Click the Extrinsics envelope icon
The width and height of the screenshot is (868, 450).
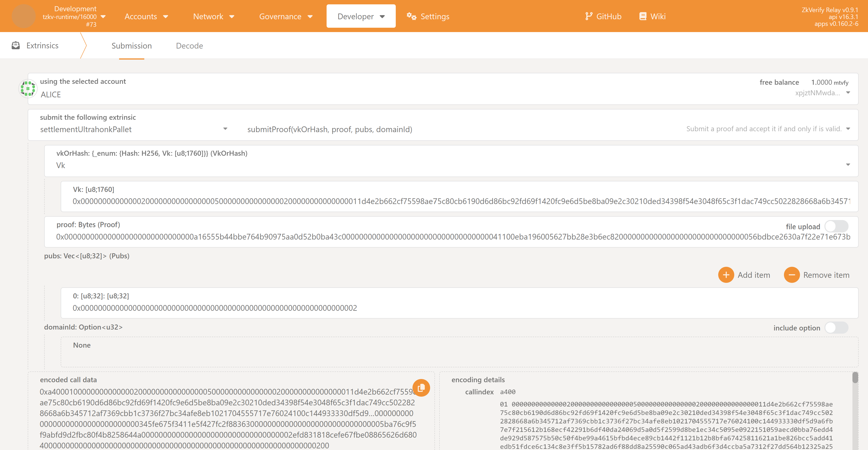[x=16, y=46]
